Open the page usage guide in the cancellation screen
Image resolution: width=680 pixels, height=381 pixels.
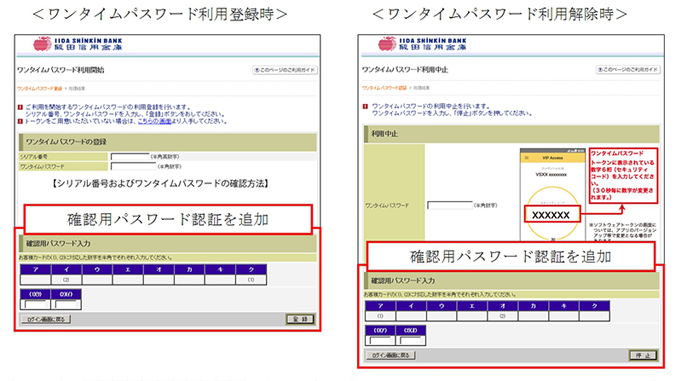628,69
